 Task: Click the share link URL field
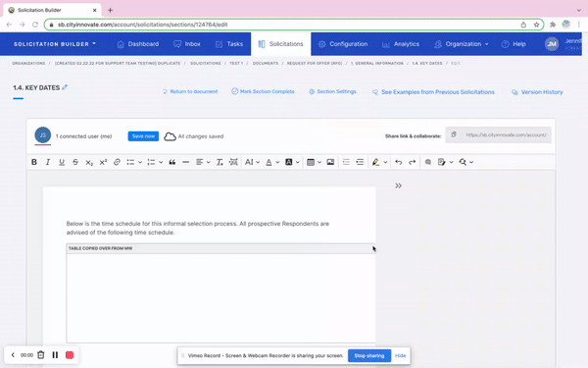point(506,134)
